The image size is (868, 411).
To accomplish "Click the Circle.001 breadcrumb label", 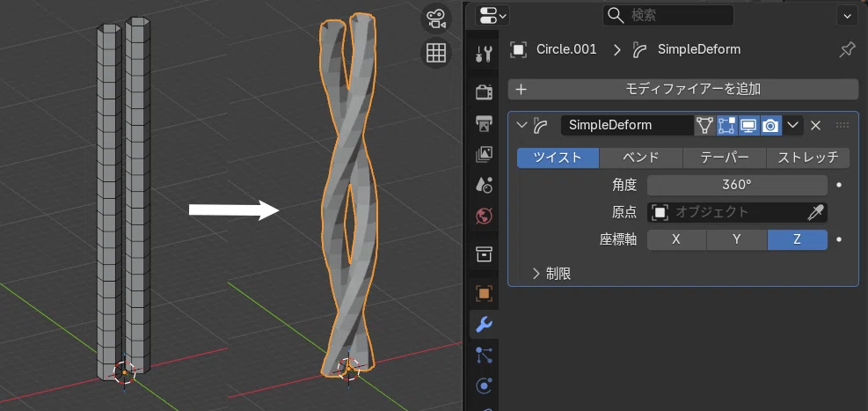I will [x=567, y=49].
